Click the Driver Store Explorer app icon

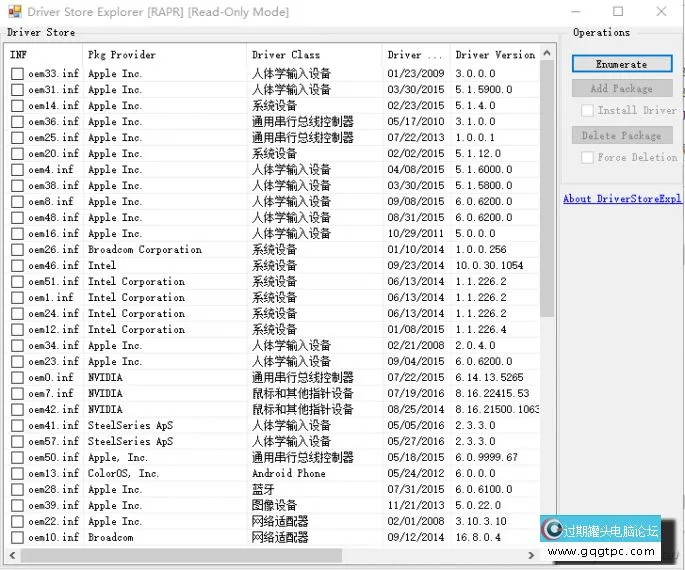pyautogui.click(x=13, y=12)
